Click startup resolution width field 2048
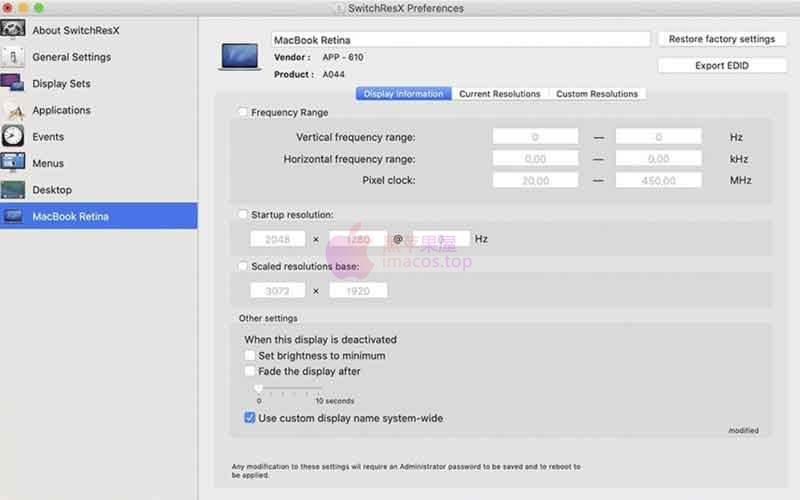This screenshot has height=500, width=800. (278, 239)
